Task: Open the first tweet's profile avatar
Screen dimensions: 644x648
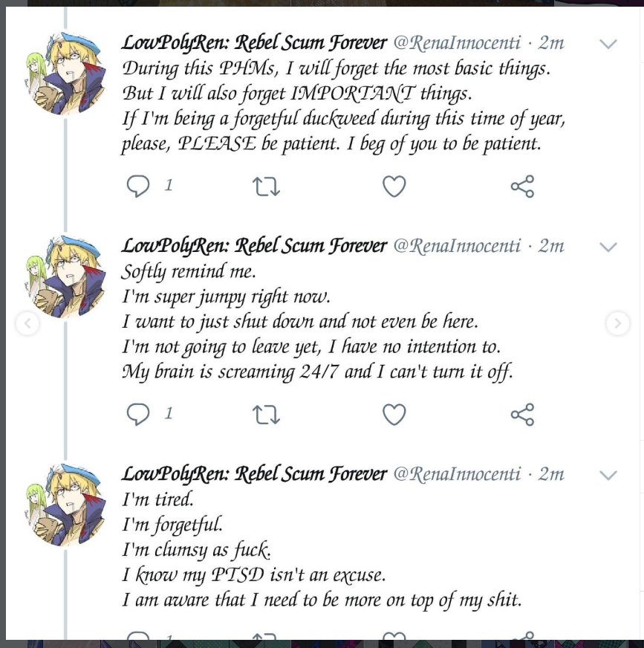Action: [65, 73]
